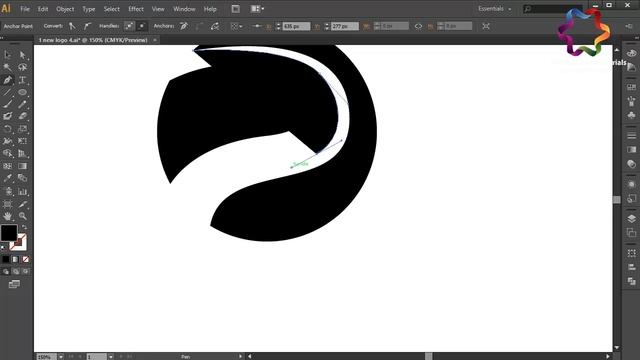This screenshot has width=640, height=360.
Task: Select the Paintbrush tool
Action: (x=8, y=104)
